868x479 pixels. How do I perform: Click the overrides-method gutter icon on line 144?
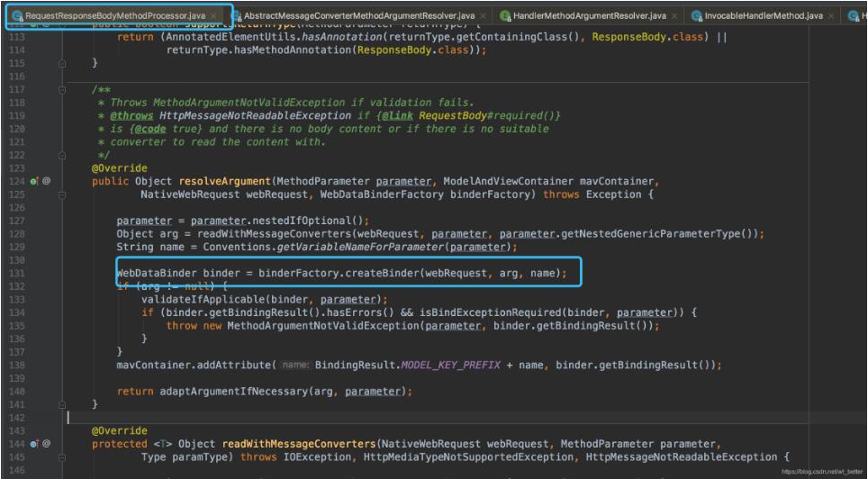click(x=34, y=444)
